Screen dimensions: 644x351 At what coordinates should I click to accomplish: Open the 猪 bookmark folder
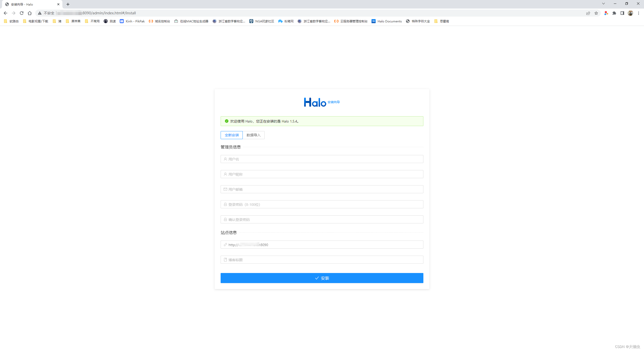(x=57, y=21)
